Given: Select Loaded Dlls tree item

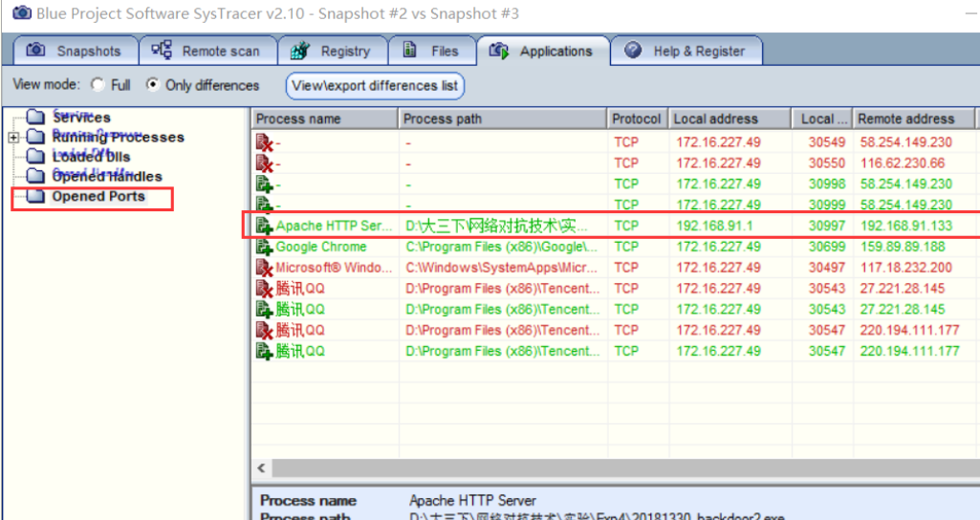Looking at the screenshot, I should (91, 156).
